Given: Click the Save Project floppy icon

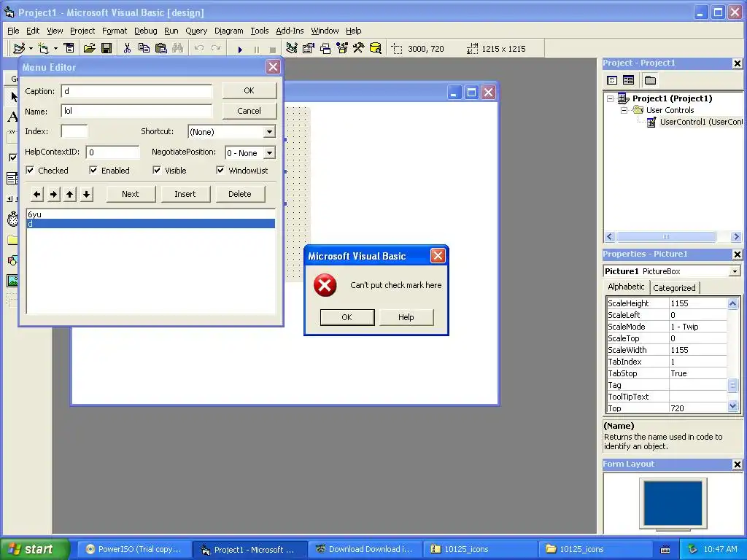Looking at the screenshot, I should [x=107, y=49].
